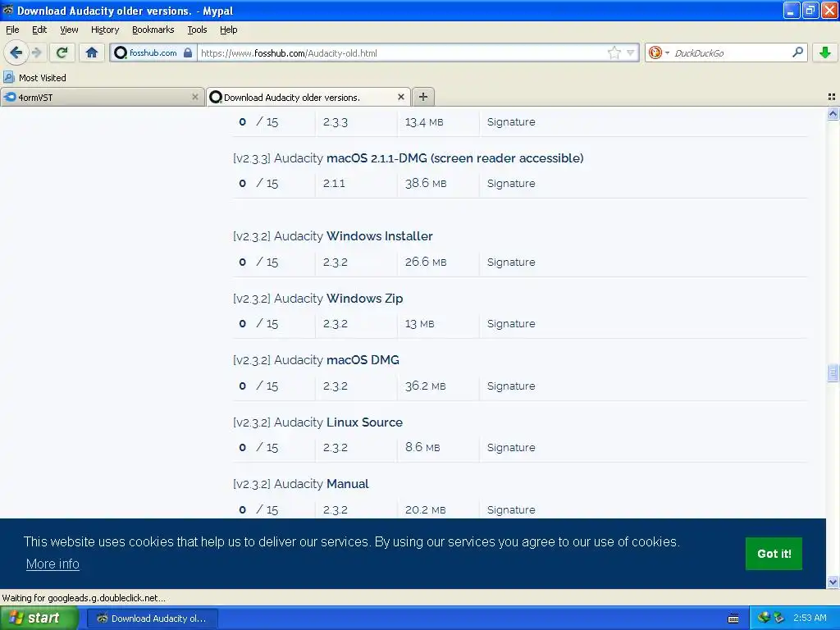This screenshot has width=840, height=630.
Task: Select the Download Audacity taskbar button
Action: (x=152, y=619)
